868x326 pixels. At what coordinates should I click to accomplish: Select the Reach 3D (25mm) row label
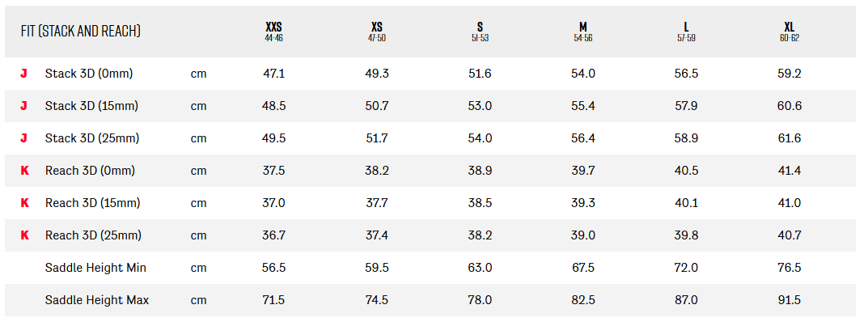point(93,235)
